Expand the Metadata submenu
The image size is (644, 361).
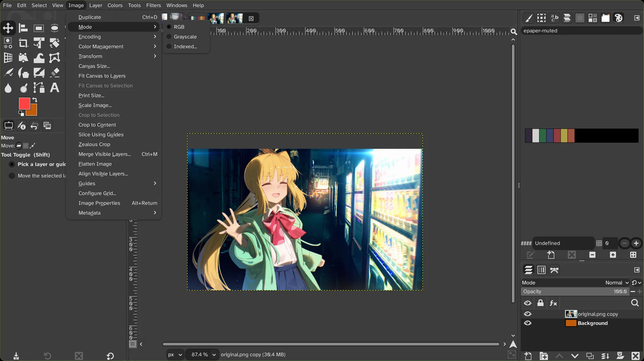coord(114,213)
